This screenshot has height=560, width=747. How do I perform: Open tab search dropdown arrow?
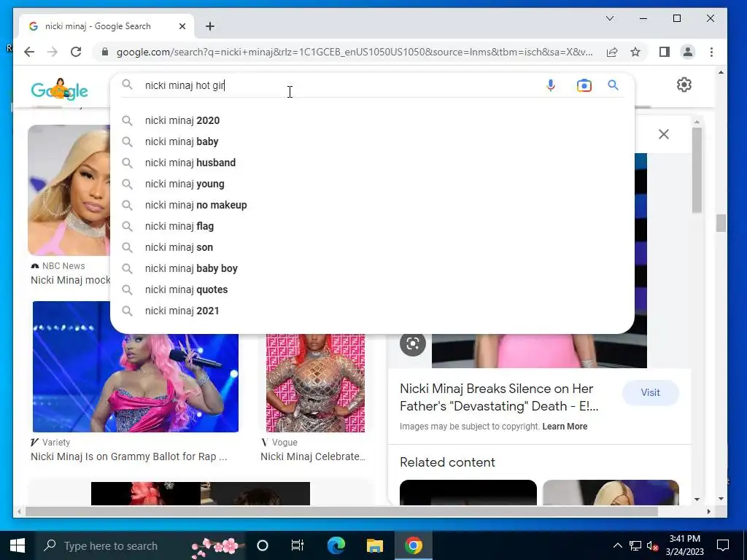click(610, 18)
